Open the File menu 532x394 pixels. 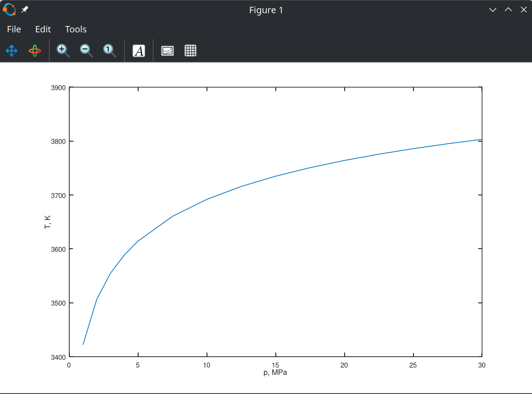(14, 29)
